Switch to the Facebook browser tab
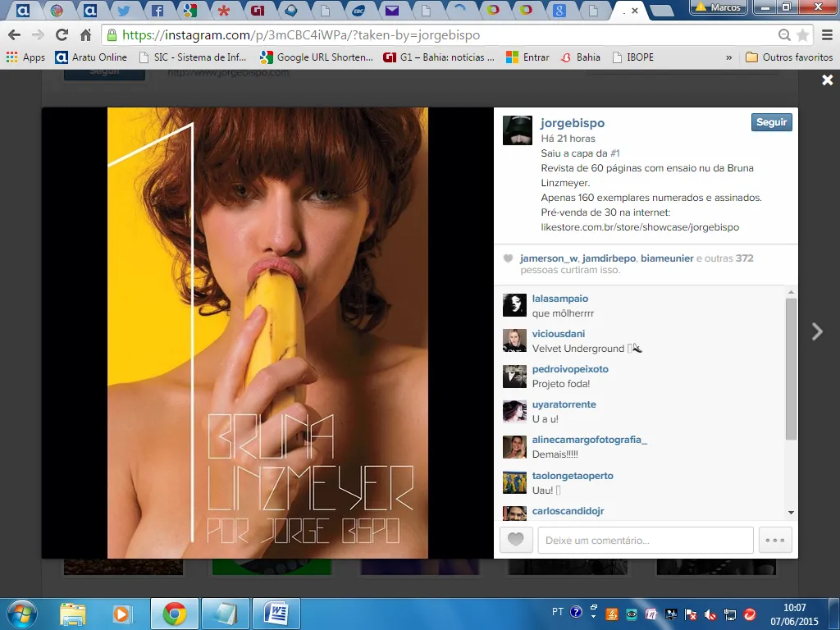The height and width of the screenshot is (630, 840). (157, 10)
